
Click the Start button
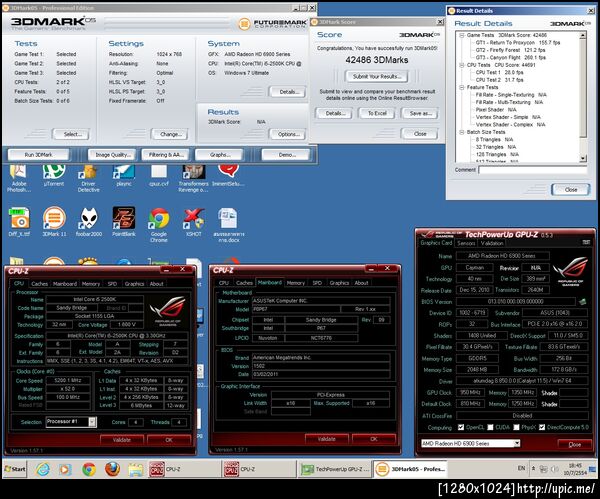tap(15, 469)
